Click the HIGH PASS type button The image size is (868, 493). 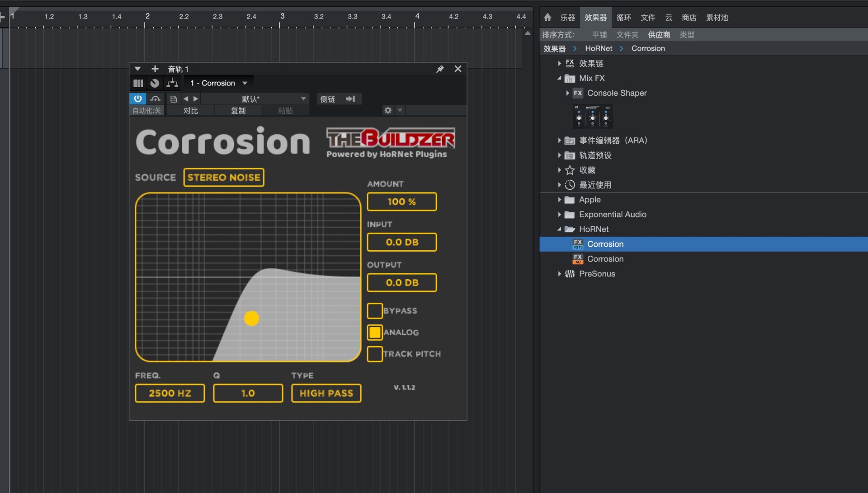(x=326, y=393)
